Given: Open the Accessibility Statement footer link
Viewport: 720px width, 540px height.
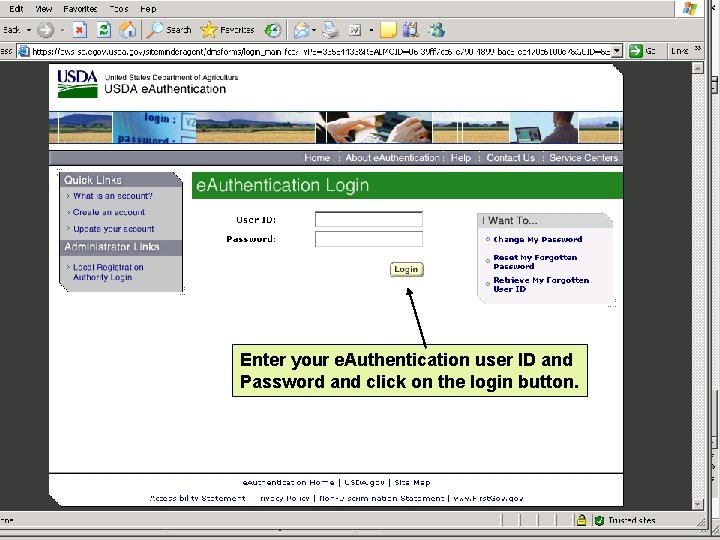Looking at the screenshot, I should click(x=197, y=498).
